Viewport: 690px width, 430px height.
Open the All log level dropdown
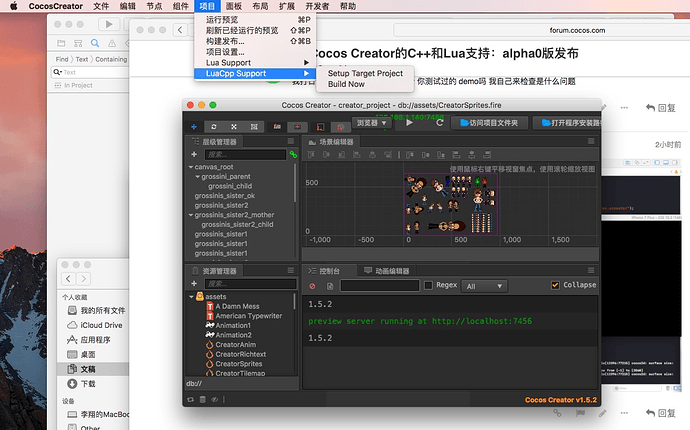pyautogui.click(x=484, y=286)
